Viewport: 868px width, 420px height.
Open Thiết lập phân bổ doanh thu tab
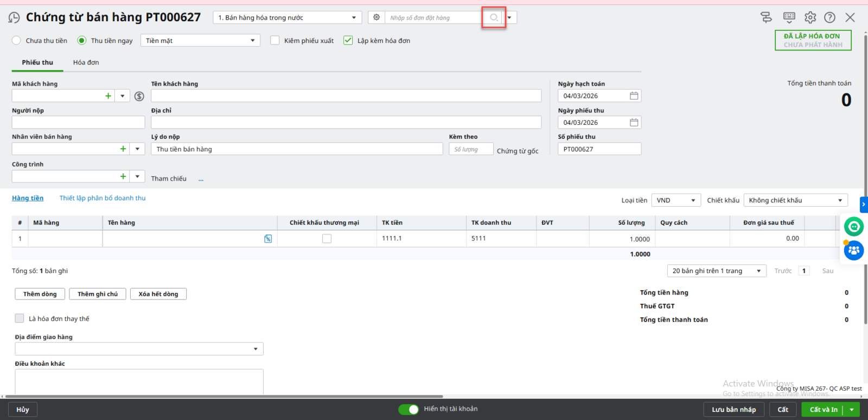click(103, 198)
